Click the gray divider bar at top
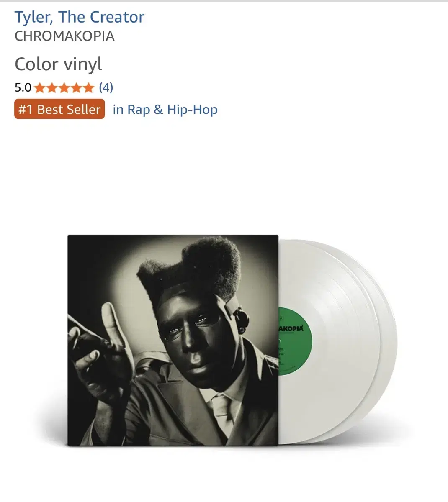The width and height of the screenshot is (448, 502). (x=224, y=1)
